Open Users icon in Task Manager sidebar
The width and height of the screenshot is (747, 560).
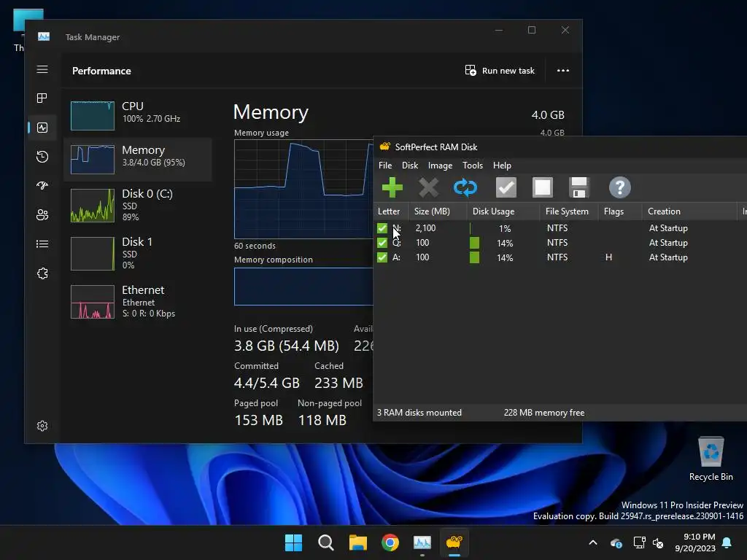click(42, 215)
